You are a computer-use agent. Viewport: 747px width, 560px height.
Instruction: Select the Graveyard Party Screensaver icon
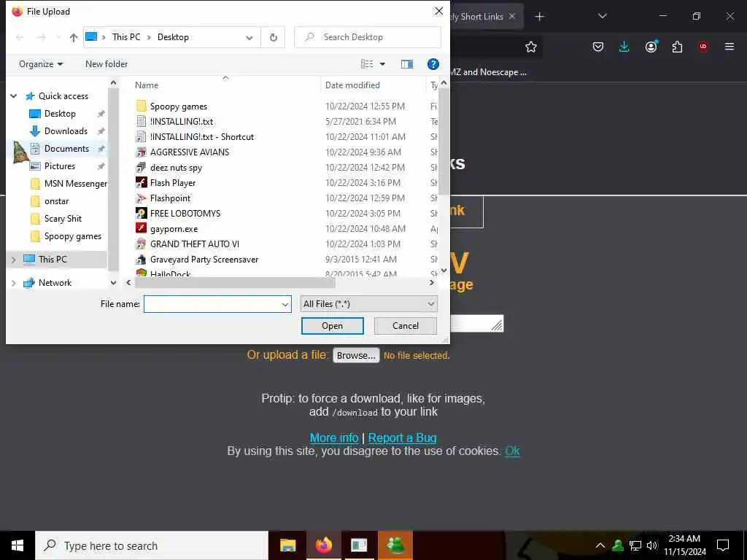[141, 259]
